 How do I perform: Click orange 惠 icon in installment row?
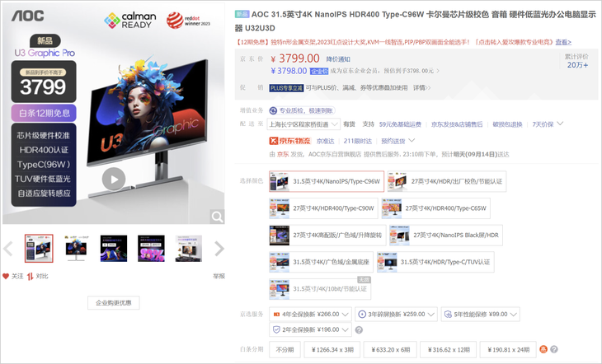[x=543, y=349]
